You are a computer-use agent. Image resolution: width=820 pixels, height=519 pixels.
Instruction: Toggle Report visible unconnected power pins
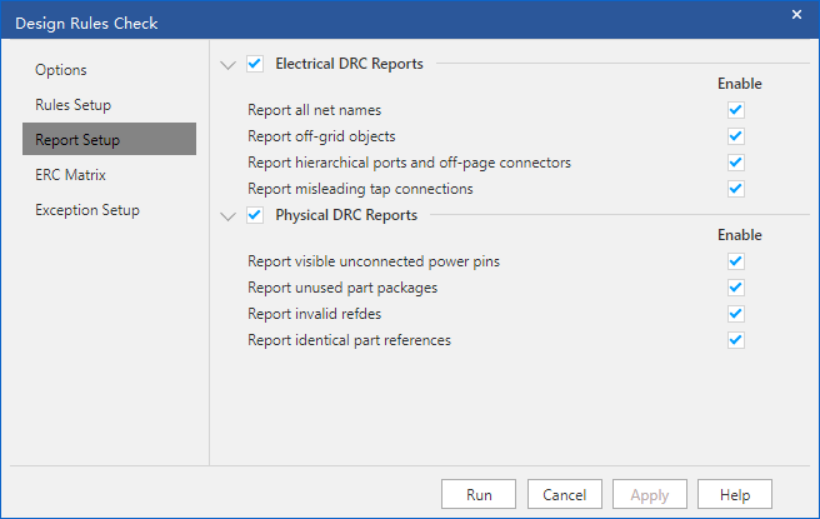[x=736, y=261]
